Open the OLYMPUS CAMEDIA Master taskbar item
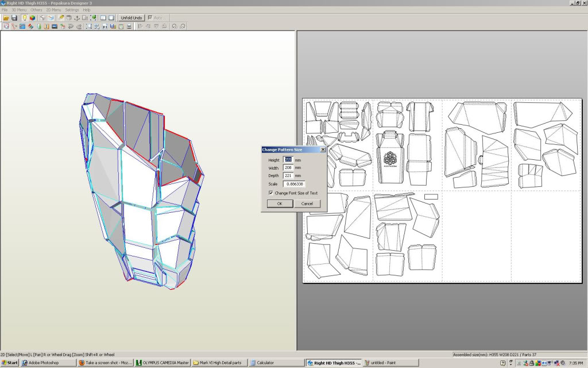Image resolution: width=588 pixels, height=368 pixels. pos(163,363)
